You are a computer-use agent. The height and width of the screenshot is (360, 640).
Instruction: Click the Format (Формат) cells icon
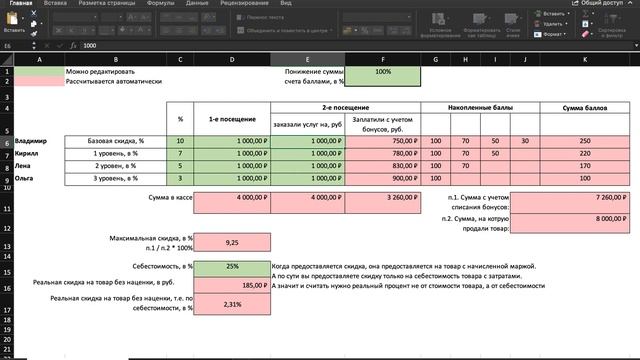coord(538,34)
